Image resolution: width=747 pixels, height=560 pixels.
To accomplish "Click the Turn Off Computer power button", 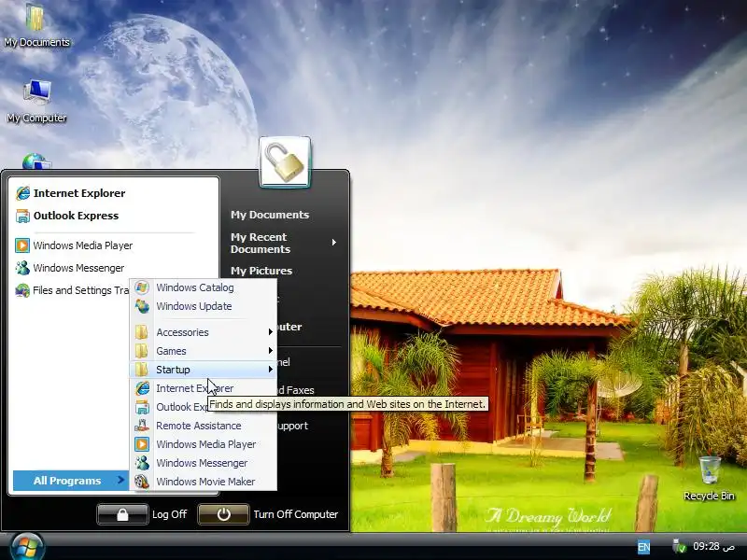I will 223,514.
